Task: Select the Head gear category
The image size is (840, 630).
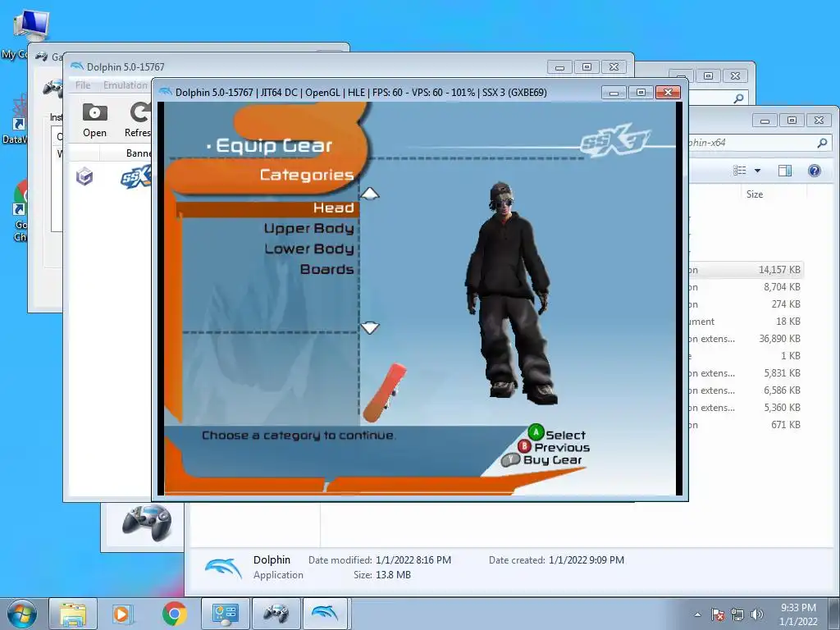Action: click(267, 208)
